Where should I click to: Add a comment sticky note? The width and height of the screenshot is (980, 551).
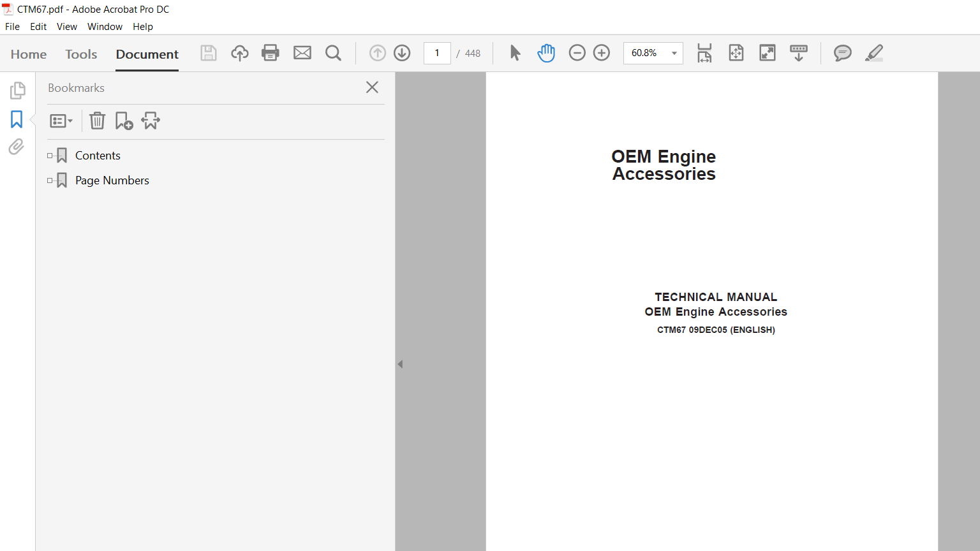pos(843,53)
